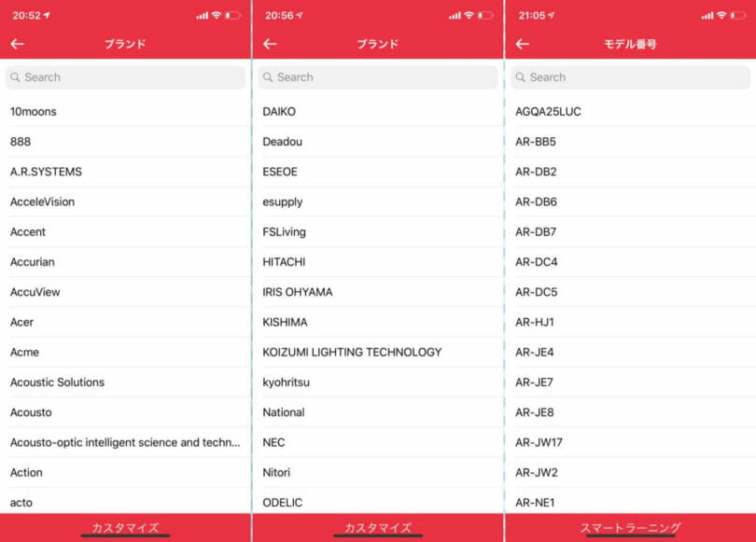Tap the magnifier icon above DAIKO
The width and height of the screenshot is (756, 542).
pos(268,77)
